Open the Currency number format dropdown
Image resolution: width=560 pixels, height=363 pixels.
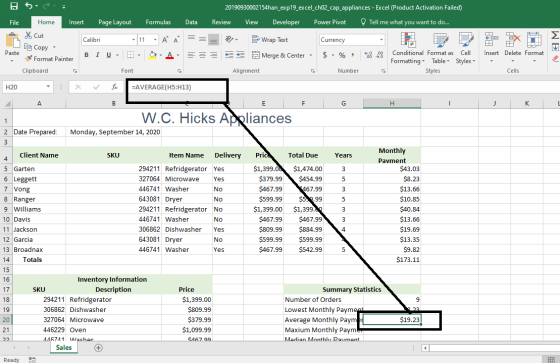[x=381, y=40]
